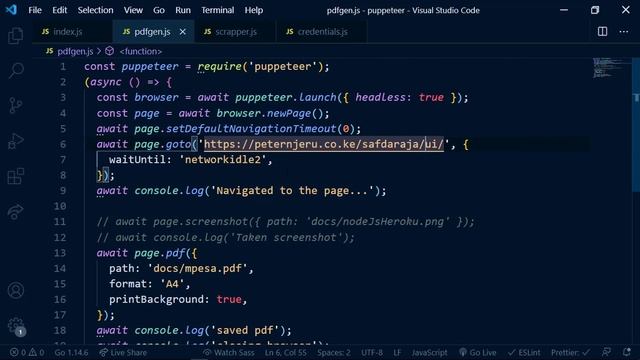Open the Accounts menu icon
This screenshot has width=640, height=360.
click(x=16, y=290)
